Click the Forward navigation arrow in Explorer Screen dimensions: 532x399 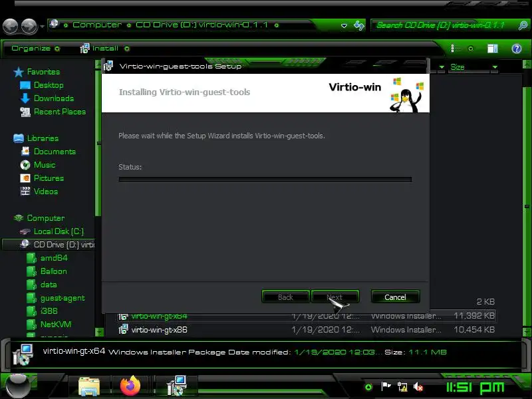[x=29, y=26]
